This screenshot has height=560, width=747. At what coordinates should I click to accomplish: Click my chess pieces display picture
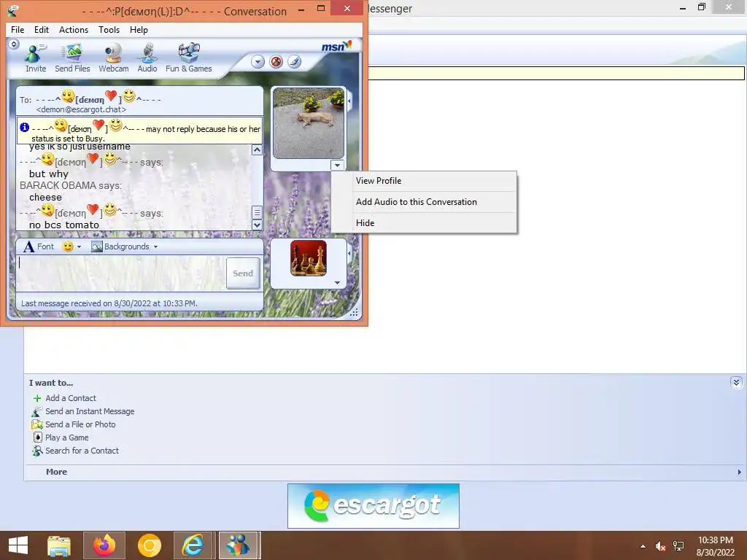click(x=309, y=258)
